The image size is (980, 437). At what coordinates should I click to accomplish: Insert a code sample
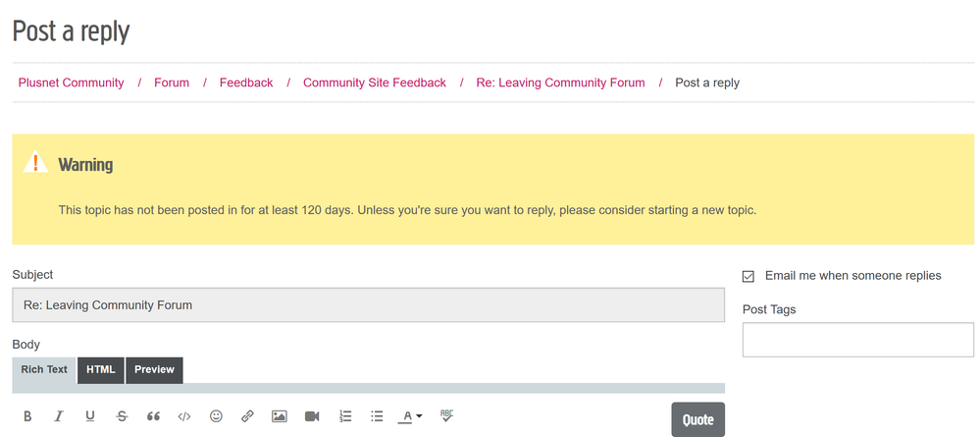click(x=184, y=416)
